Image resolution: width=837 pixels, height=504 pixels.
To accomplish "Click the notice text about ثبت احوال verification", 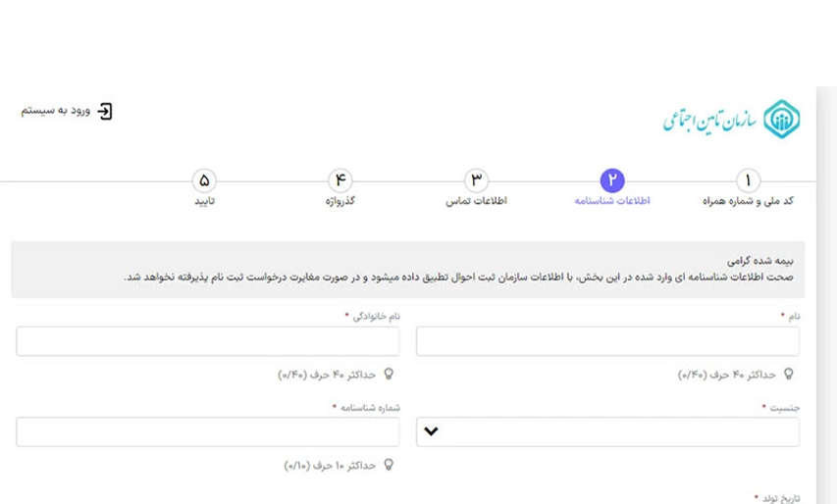I will 458,277.
